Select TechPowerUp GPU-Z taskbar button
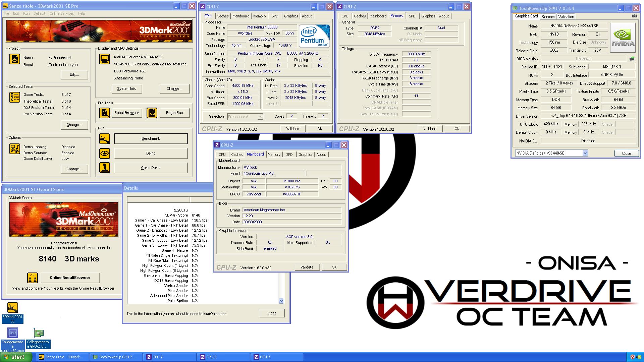Viewport: 644px width, 362px height. [x=116, y=357]
